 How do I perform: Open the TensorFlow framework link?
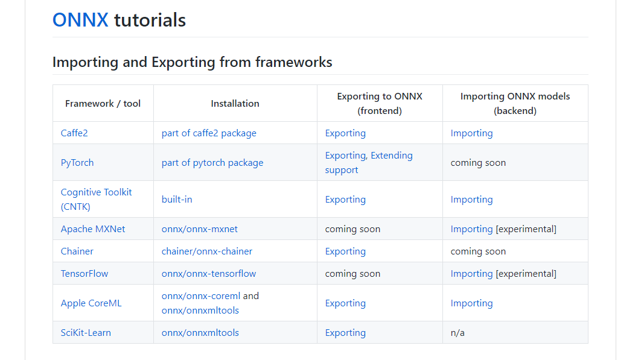(x=84, y=273)
